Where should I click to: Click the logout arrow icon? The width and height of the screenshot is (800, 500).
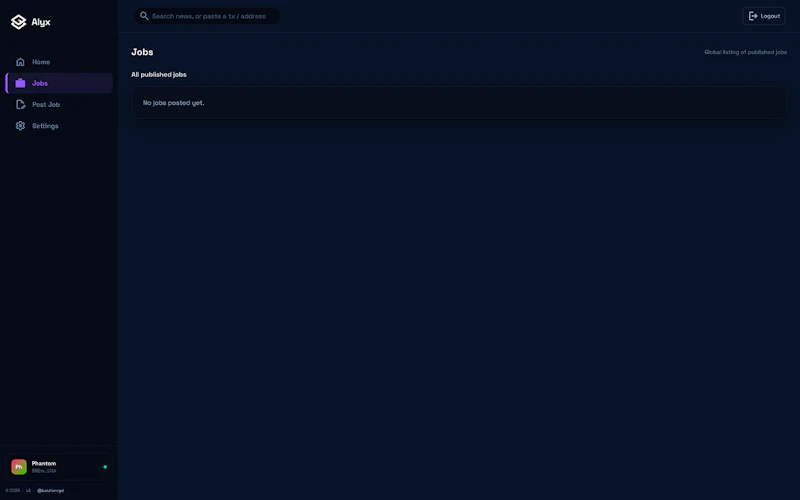point(753,16)
